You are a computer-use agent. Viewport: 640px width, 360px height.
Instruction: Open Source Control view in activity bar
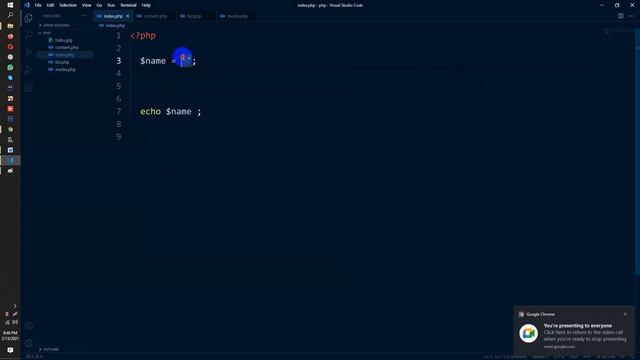29,53
